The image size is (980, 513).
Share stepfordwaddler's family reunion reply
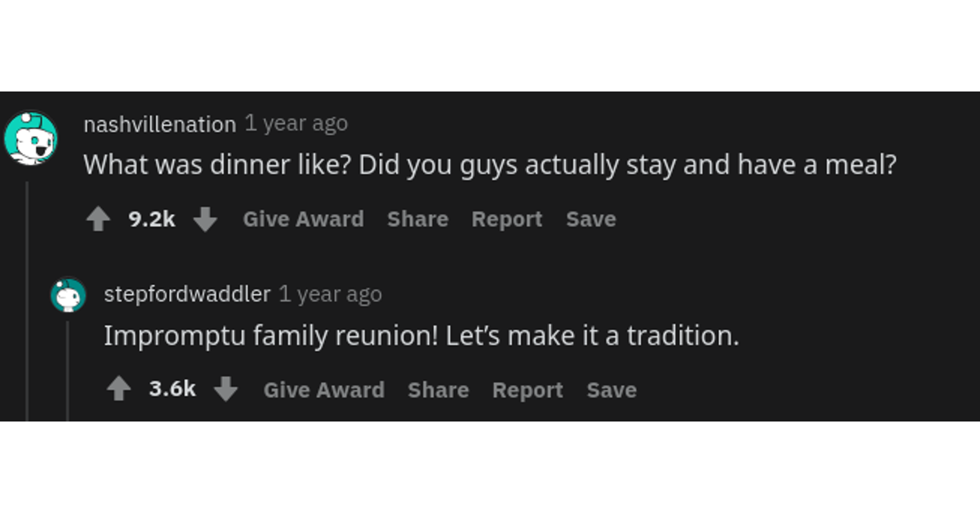pyautogui.click(x=439, y=390)
